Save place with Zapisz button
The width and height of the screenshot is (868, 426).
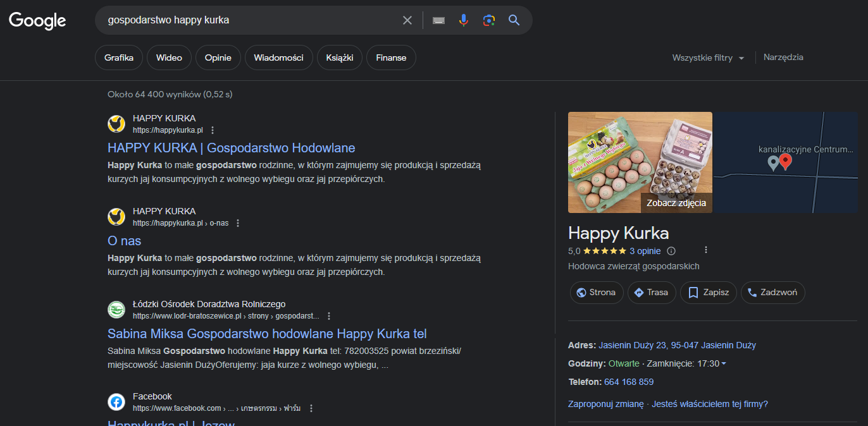(709, 293)
